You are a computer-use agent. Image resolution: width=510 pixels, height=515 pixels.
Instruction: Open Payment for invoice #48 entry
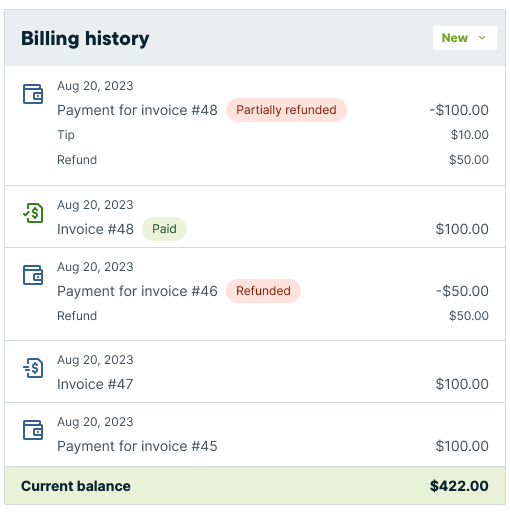[137, 110]
